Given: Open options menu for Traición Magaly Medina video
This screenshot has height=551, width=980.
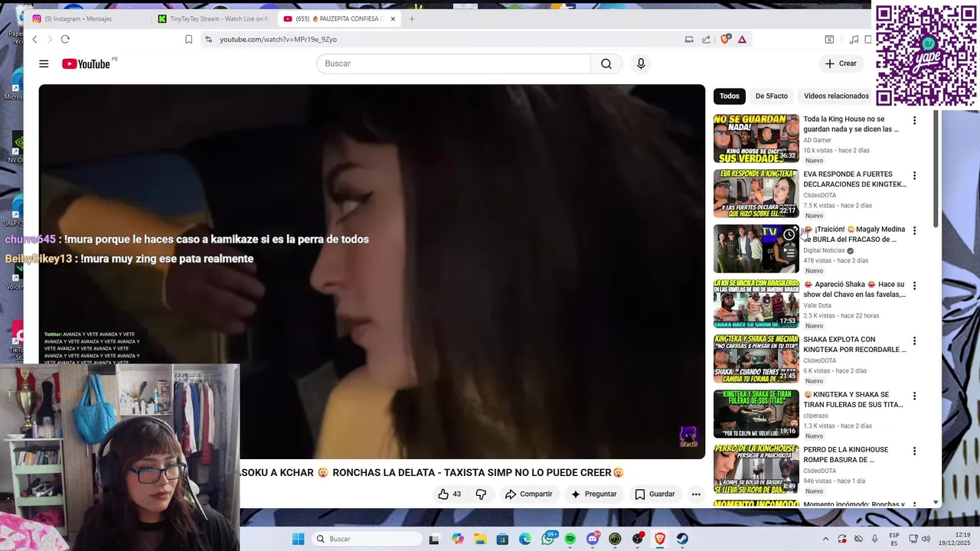Looking at the screenshot, I should tap(914, 230).
